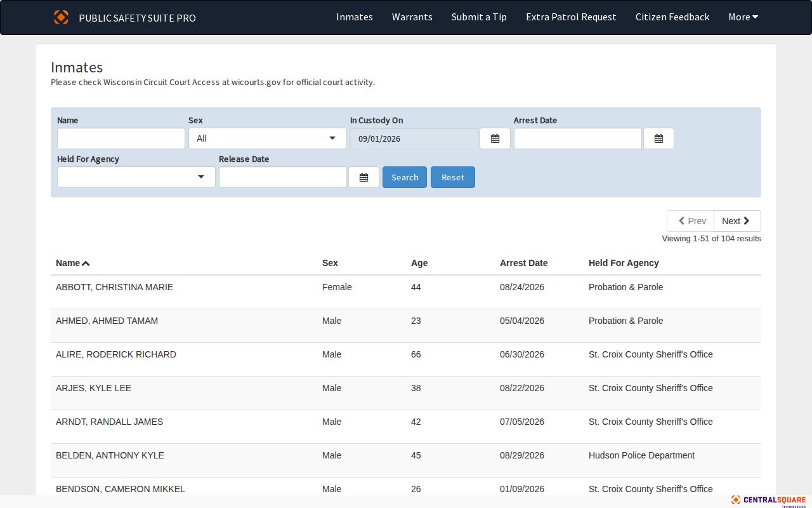The width and height of the screenshot is (812, 508).
Task: Click Hudson Police Department agency cell
Action: 641,455
